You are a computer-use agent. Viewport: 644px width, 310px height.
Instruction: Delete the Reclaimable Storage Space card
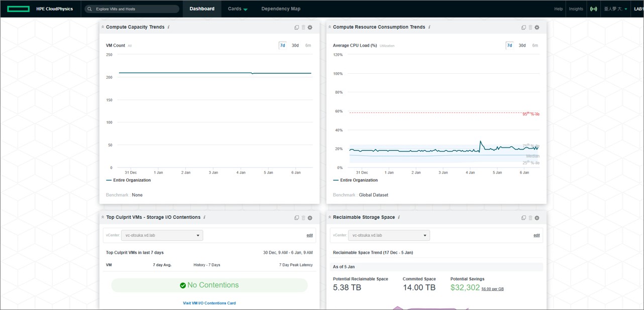pos(530,218)
